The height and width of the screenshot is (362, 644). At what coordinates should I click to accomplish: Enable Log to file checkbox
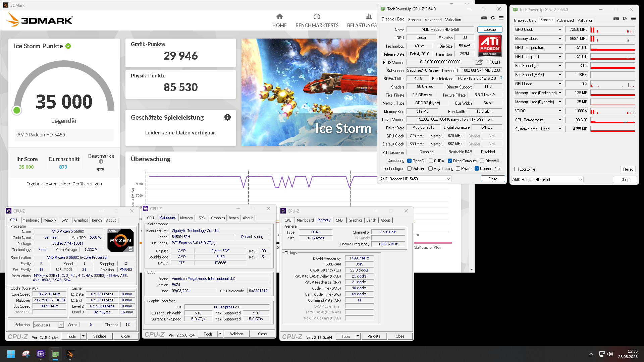click(x=516, y=169)
